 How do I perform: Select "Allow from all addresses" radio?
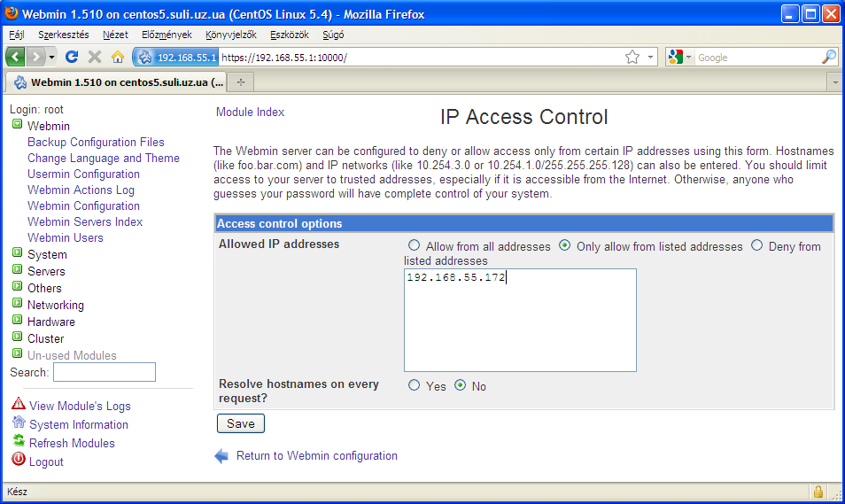tap(414, 246)
